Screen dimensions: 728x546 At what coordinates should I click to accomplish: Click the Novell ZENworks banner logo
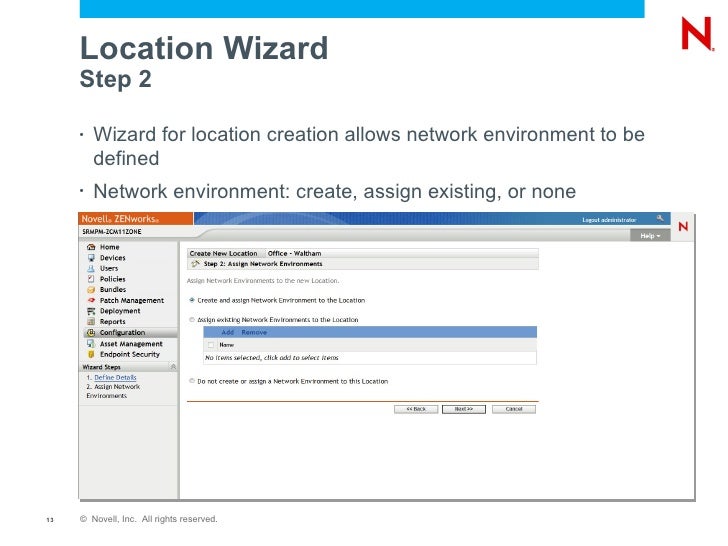pyautogui.click(x=136, y=219)
